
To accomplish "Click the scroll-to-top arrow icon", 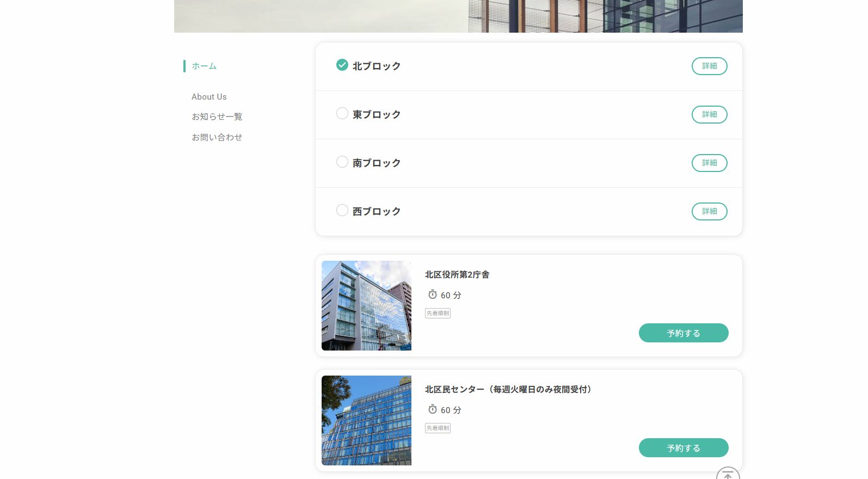I will [x=728, y=474].
